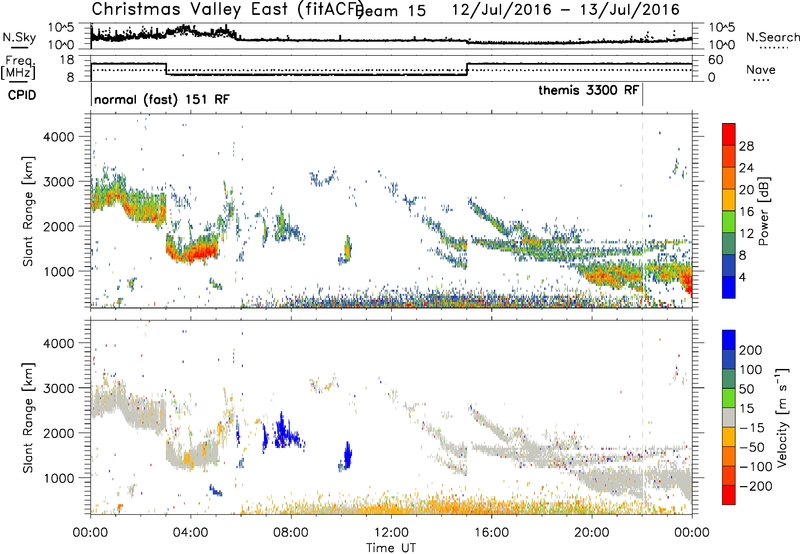Click the "08:00" time axis label

tap(291, 533)
